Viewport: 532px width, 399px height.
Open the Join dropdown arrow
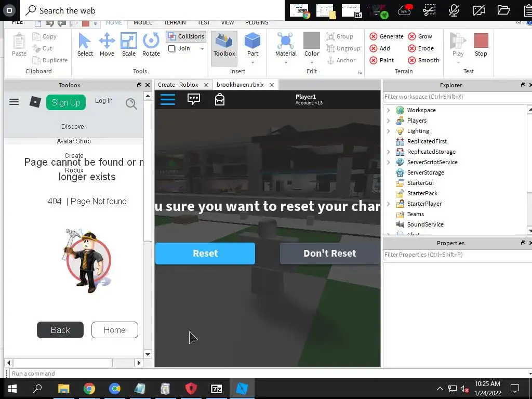202,49
